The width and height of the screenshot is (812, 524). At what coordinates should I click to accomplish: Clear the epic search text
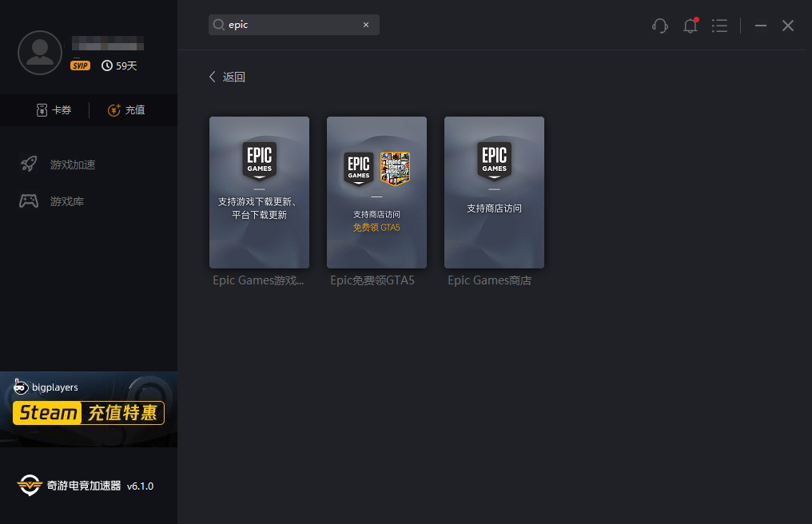pyautogui.click(x=366, y=25)
